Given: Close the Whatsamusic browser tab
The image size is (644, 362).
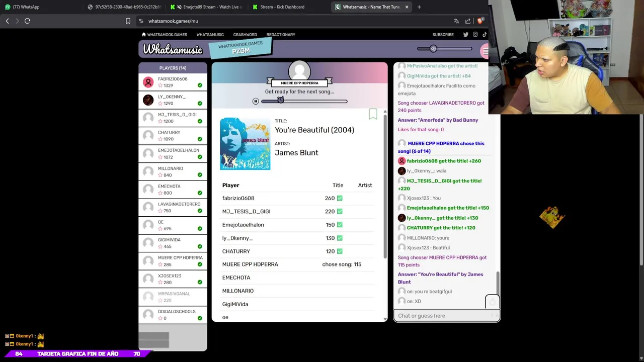Looking at the screenshot, I should (407, 7).
